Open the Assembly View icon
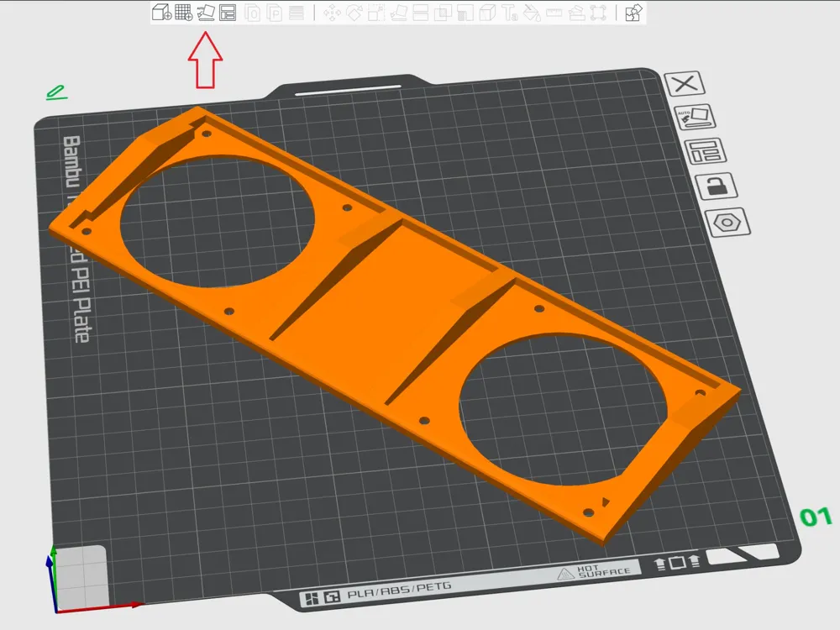 click(634, 13)
